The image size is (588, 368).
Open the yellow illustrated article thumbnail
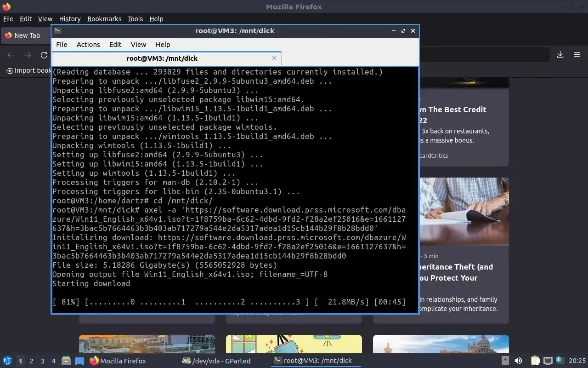pyautogui.click(x=294, y=344)
